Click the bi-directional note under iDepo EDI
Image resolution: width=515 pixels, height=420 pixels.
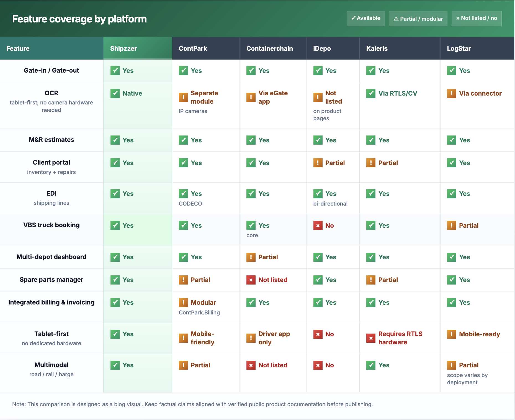330,204
